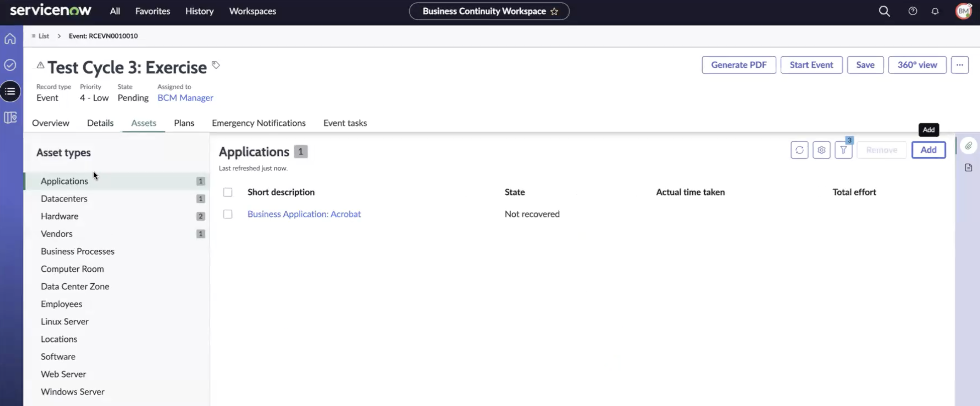Click the Business Continuity Workspace pill

click(489, 11)
